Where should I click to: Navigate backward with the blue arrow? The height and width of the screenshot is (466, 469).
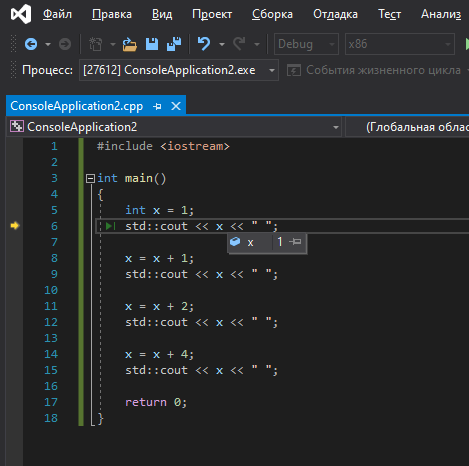[31, 44]
